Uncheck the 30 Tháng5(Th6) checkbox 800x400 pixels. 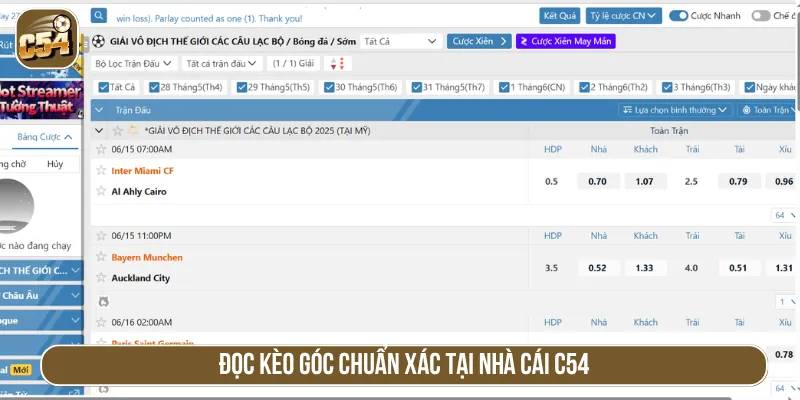coord(329,87)
